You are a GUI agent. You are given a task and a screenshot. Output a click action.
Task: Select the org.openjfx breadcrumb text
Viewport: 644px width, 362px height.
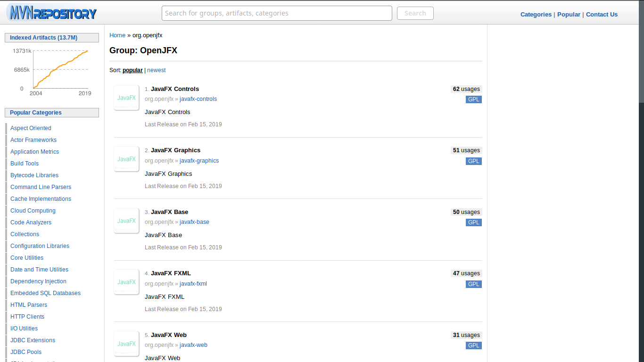pos(148,35)
